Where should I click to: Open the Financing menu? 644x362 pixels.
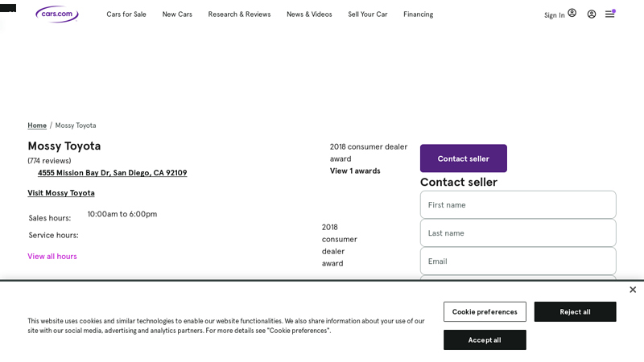tap(418, 14)
